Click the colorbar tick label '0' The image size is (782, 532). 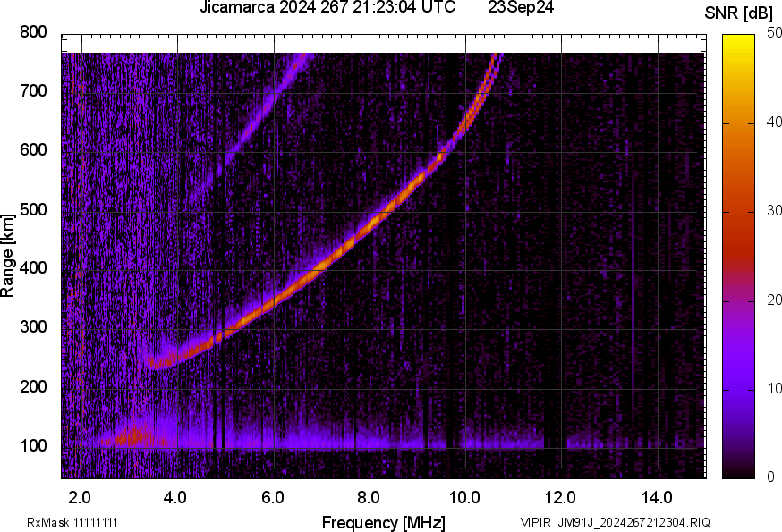770,477
